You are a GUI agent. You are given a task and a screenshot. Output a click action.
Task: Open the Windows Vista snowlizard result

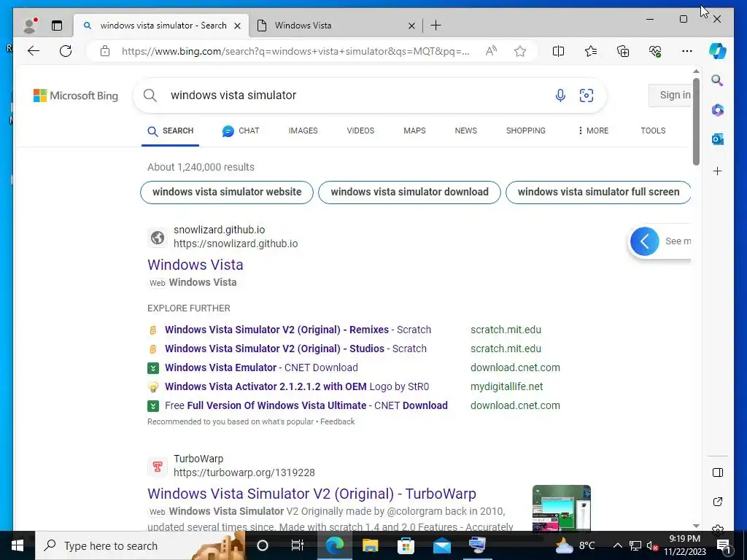pyautogui.click(x=196, y=265)
